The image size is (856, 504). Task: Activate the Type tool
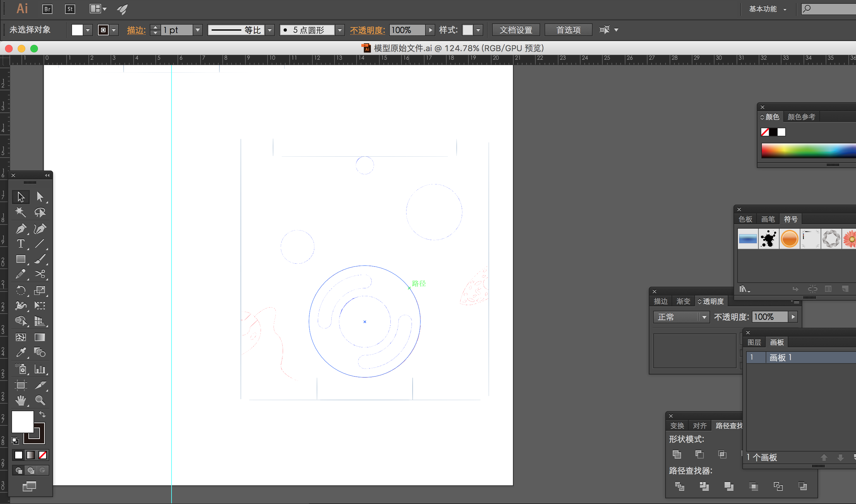click(x=21, y=243)
